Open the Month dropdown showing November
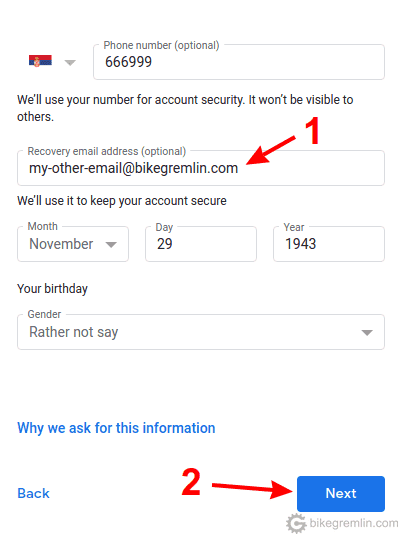Screen dimensions: 398x534 [x=73, y=244]
